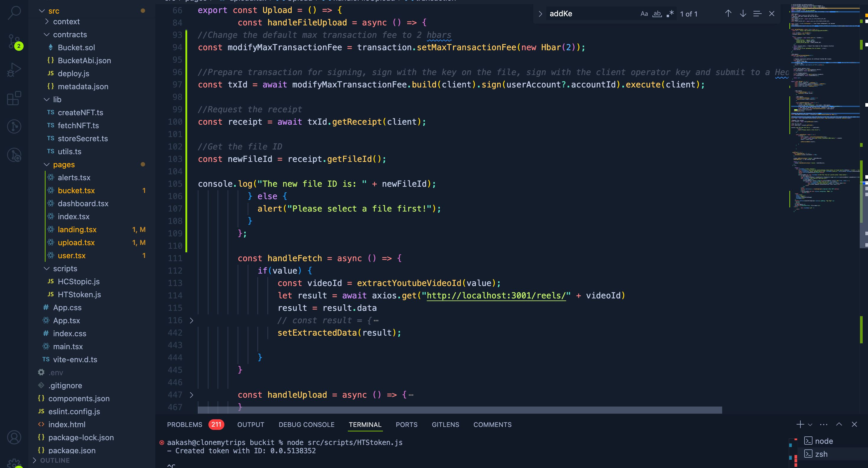Open alerts.tsx file
The height and width of the screenshot is (468, 868).
click(x=74, y=177)
